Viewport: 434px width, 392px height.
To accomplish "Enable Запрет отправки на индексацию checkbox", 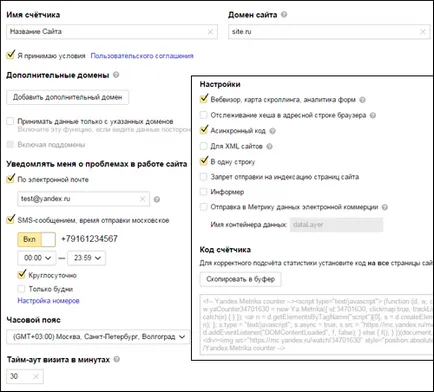I will pyautogui.click(x=203, y=177).
